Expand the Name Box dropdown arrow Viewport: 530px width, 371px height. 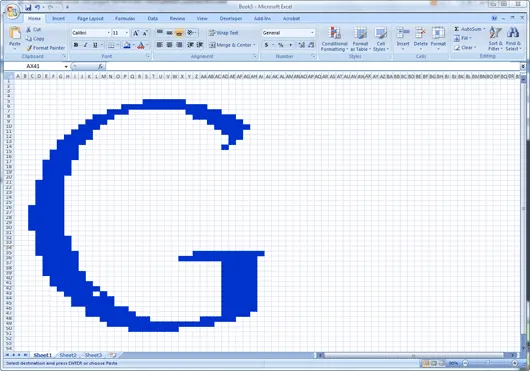click(x=66, y=67)
